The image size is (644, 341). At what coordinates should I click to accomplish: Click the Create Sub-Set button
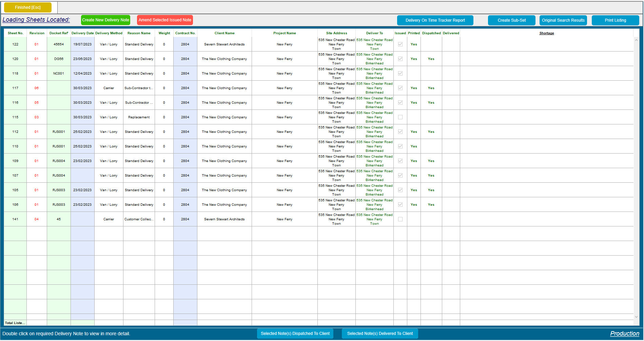(511, 20)
